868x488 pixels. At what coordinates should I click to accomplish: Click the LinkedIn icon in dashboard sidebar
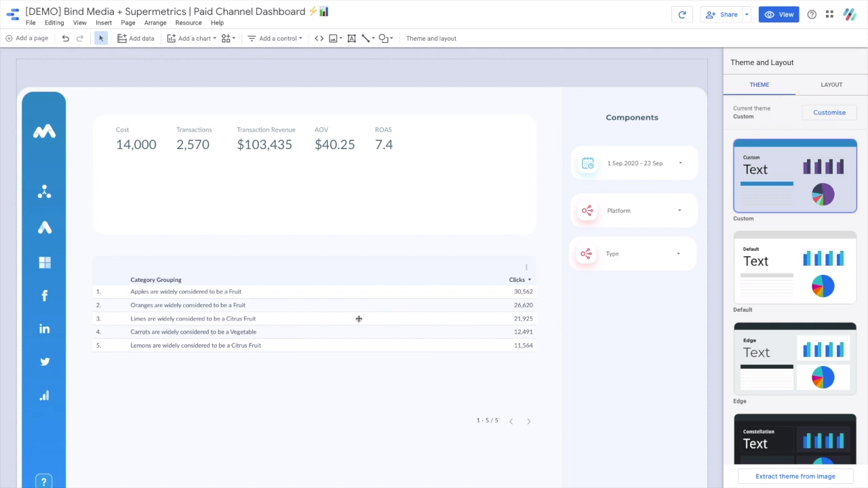coord(44,329)
